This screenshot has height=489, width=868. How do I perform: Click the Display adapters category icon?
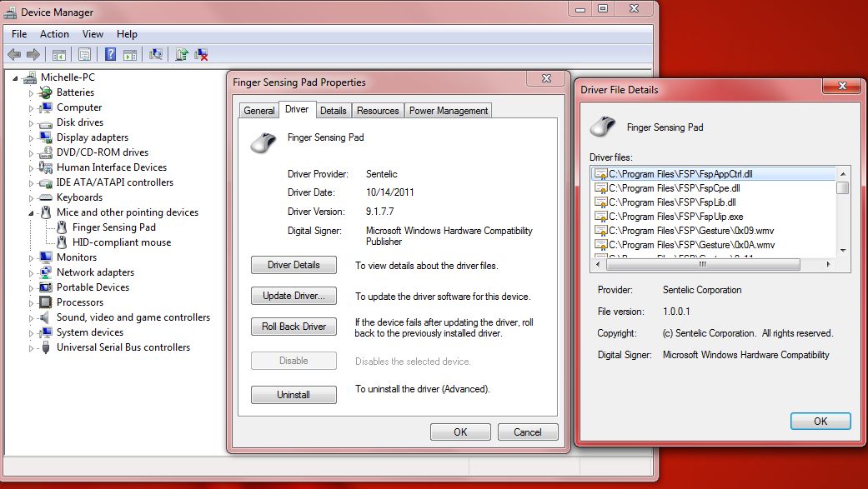point(46,137)
